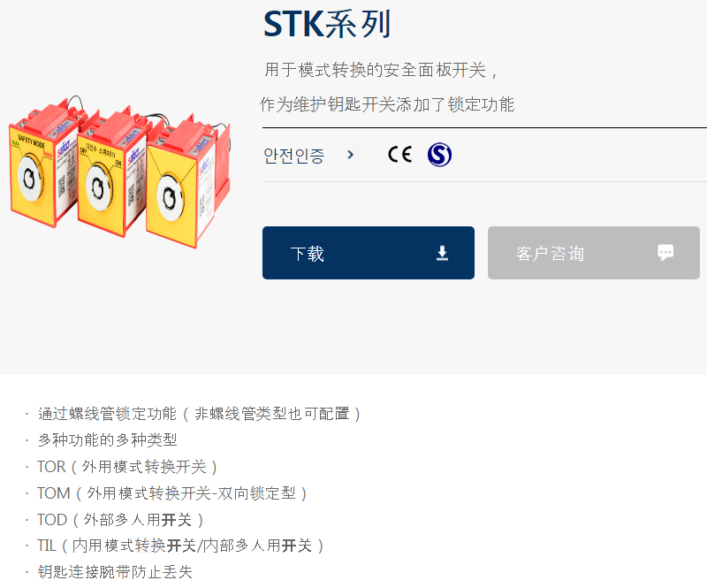The height and width of the screenshot is (588, 707).
Task: Click the TOR 外用模式转换开关 list item
Action: tap(127, 467)
